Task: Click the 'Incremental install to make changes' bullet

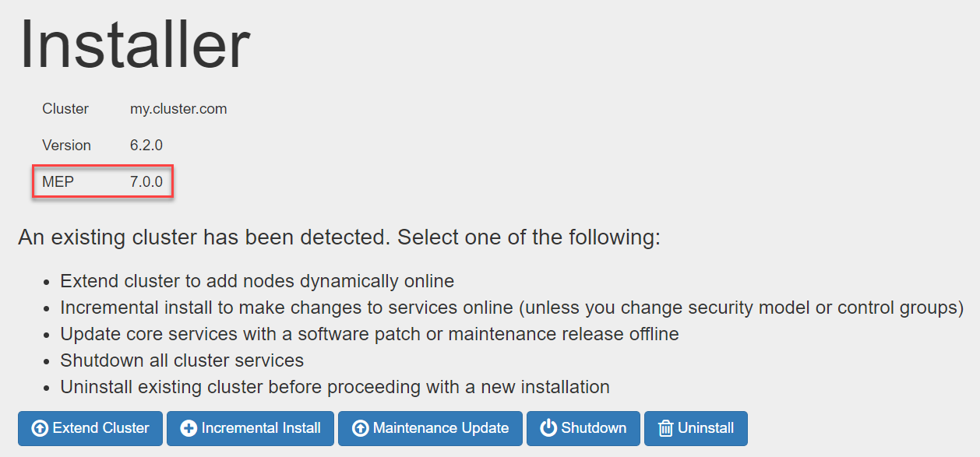Action: pyautogui.click(x=512, y=308)
